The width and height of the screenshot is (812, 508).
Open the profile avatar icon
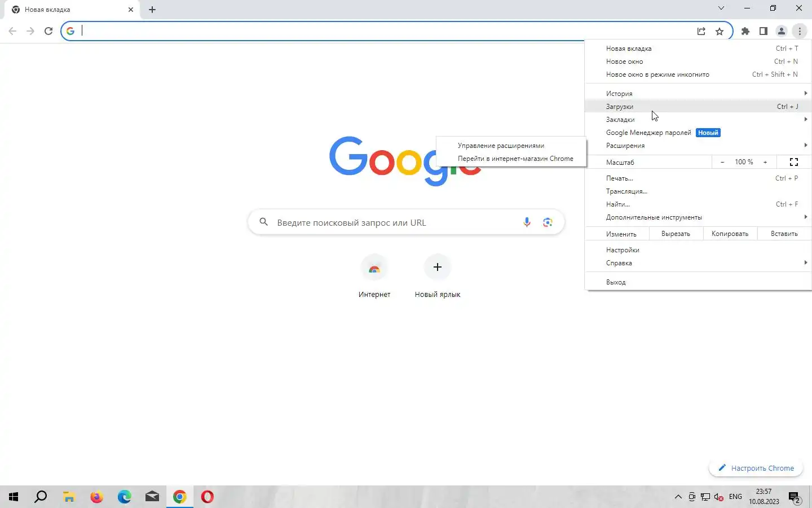(x=782, y=31)
